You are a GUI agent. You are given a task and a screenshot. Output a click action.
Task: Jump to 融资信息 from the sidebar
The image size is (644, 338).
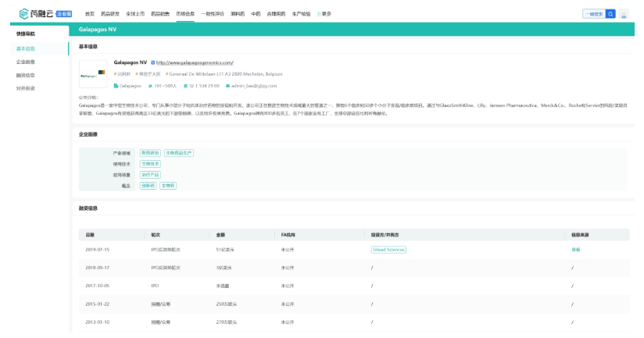[x=26, y=75]
